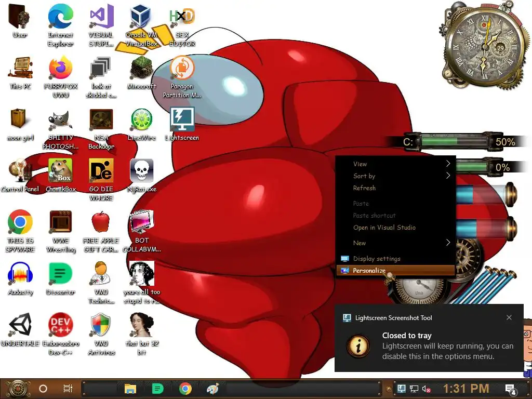Open the steampunk Start button
This screenshot has width=532, height=399.
coord(18,389)
